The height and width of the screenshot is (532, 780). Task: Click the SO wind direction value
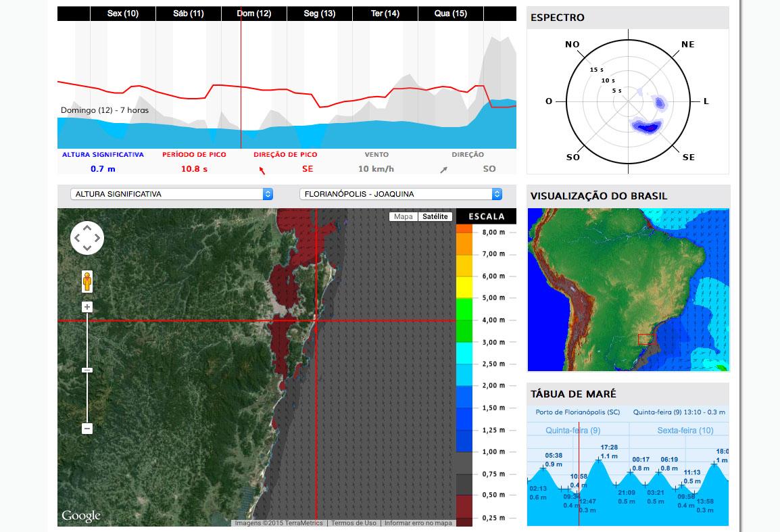pos(489,169)
